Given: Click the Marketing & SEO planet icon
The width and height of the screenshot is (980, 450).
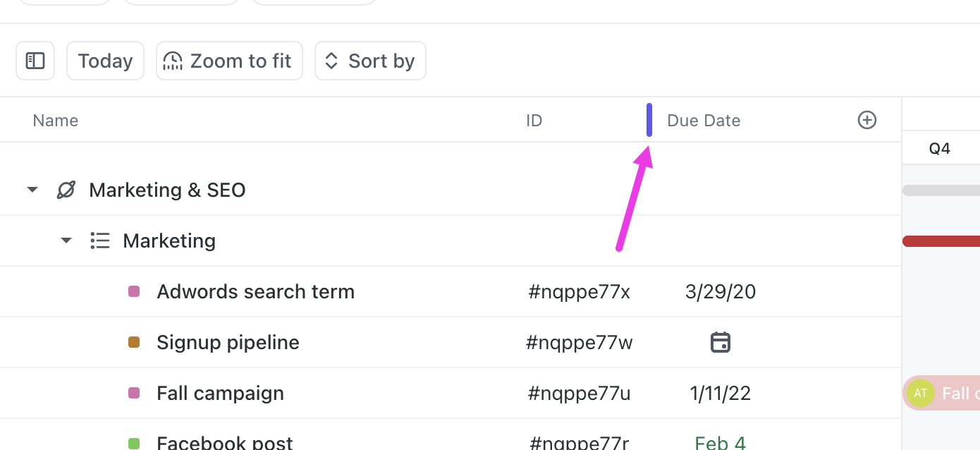Looking at the screenshot, I should [x=66, y=190].
